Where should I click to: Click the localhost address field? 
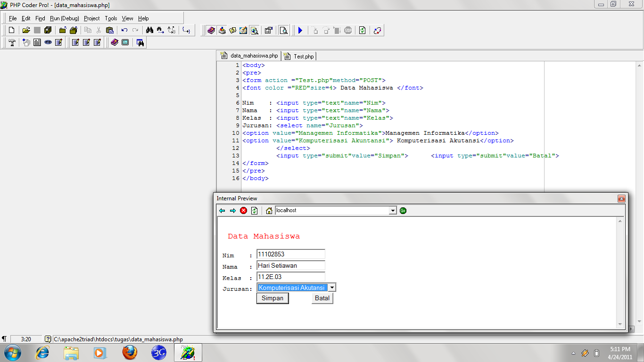tap(332, 211)
